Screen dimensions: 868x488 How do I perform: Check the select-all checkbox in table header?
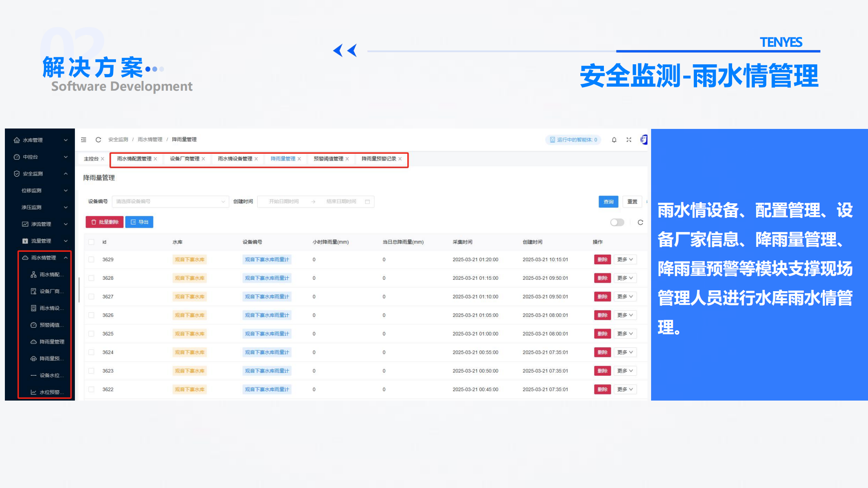(x=92, y=242)
